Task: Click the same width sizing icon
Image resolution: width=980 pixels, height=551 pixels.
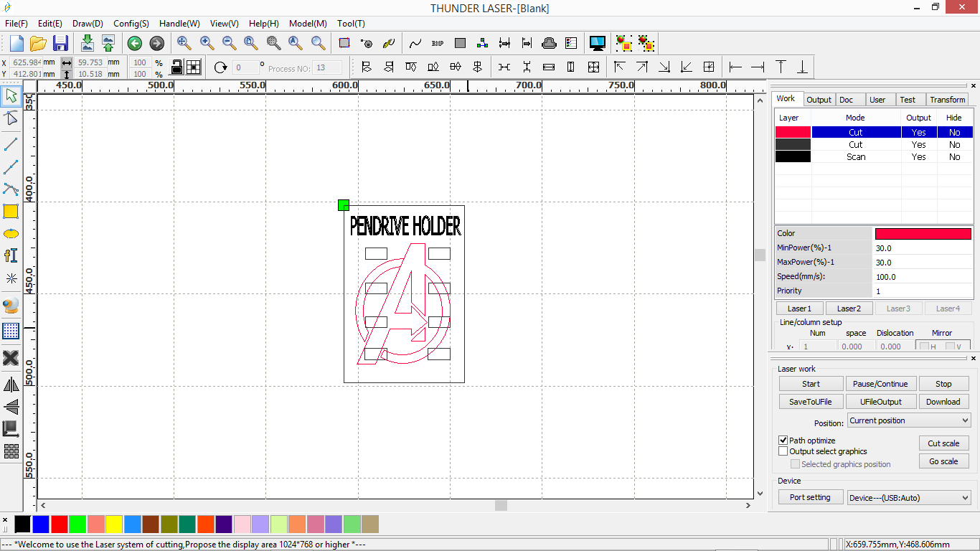Action: pos(549,67)
